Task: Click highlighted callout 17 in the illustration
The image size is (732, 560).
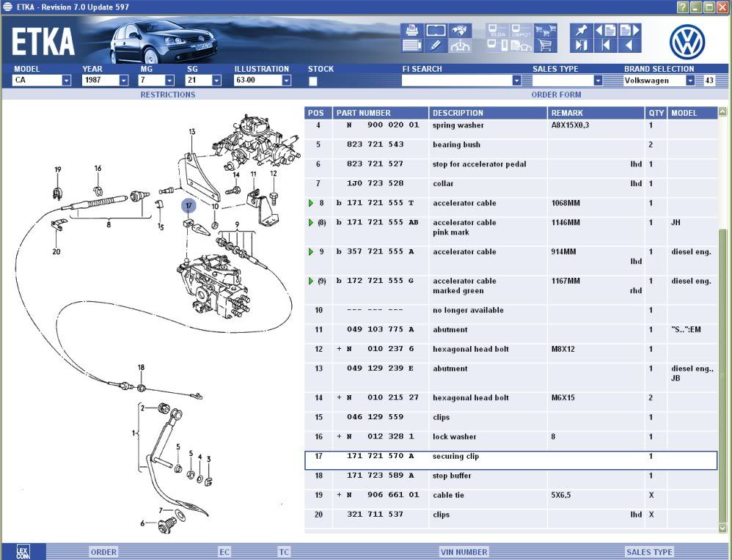Action: point(189,205)
